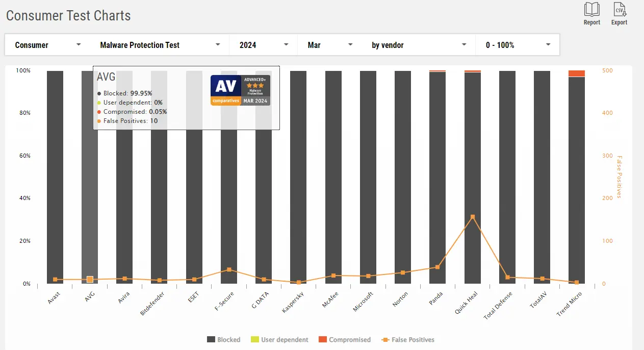This screenshot has width=644, height=350.
Task: Click the Consumer Test Charts heading
Action: point(68,16)
